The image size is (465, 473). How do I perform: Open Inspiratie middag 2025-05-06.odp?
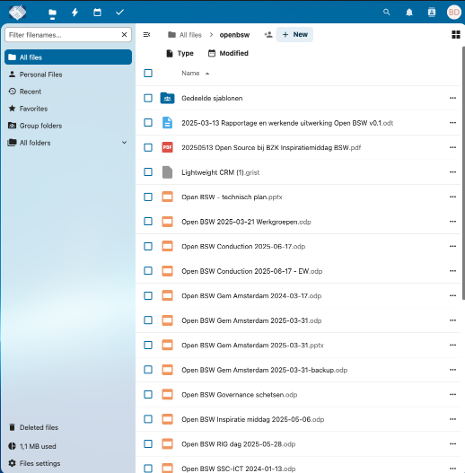pyautogui.click(x=253, y=419)
